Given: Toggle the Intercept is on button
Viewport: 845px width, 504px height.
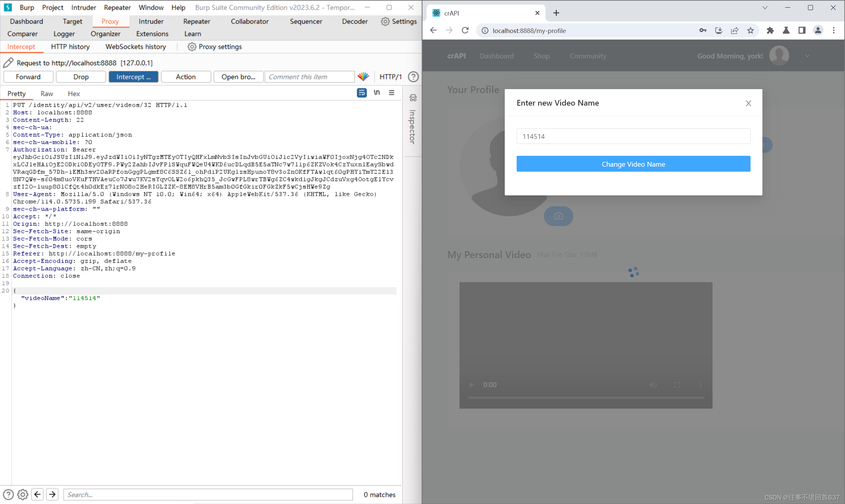Looking at the screenshot, I should coord(133,77).
